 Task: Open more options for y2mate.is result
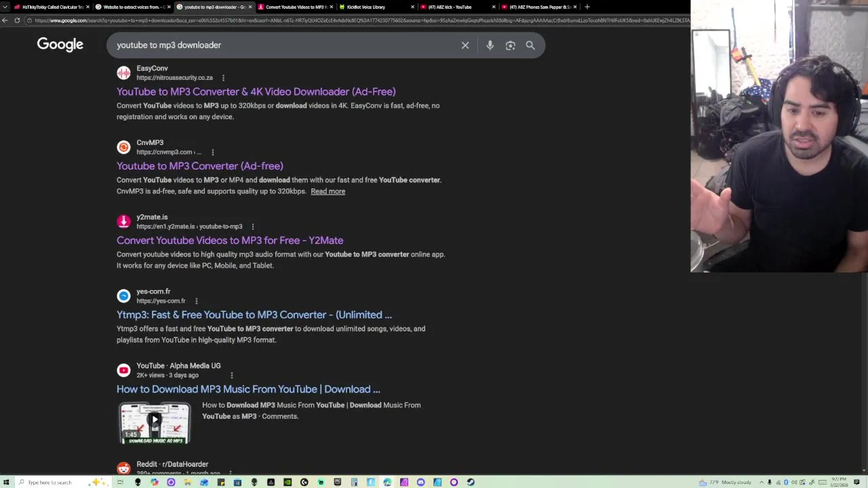click(x=252, y=227)
